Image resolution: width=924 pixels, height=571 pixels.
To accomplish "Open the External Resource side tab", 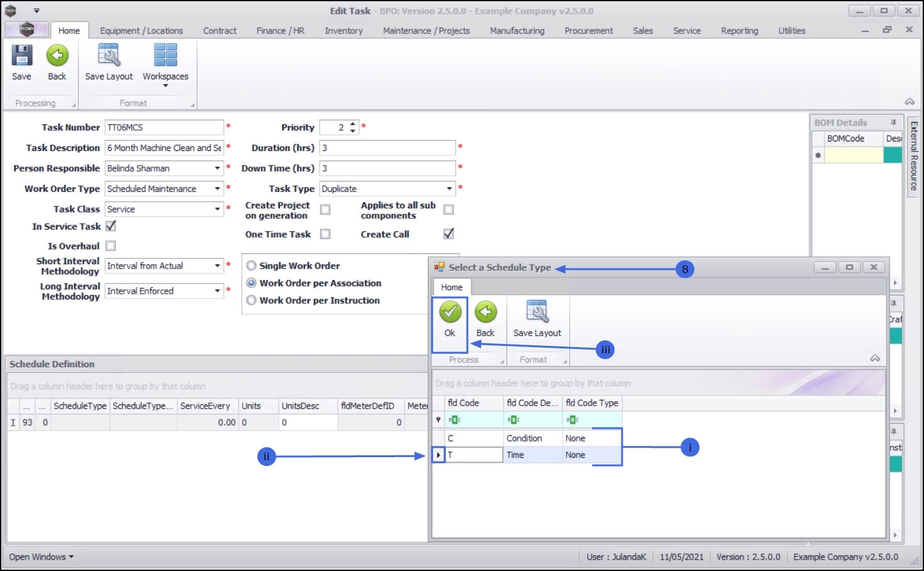I will click(x=914, y=156).
